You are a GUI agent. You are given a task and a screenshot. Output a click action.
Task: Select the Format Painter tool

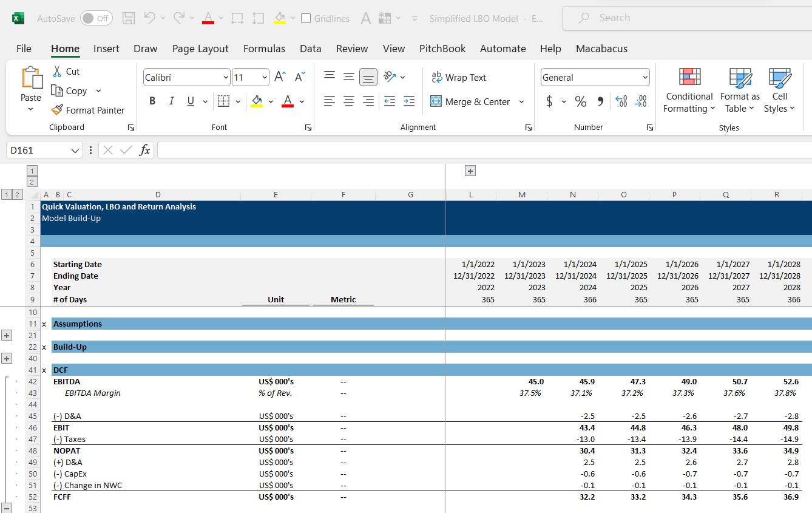[89, 110]
